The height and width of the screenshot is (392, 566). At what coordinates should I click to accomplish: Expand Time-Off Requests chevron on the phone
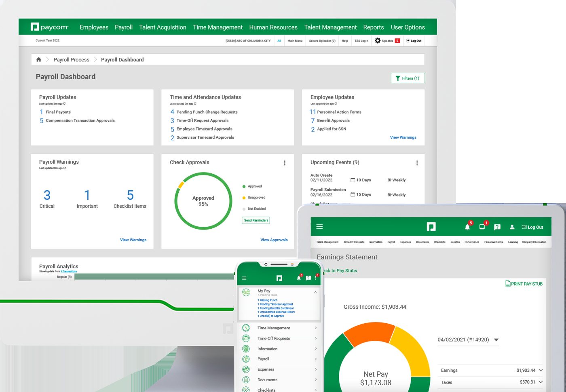316,338
